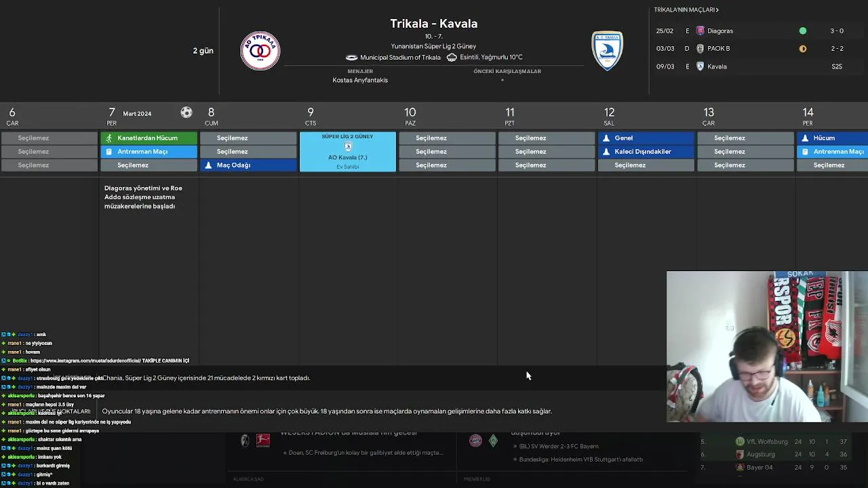Screen dimensions: 868x488
Task: Click Municipal Stadium of Trikala text
Action: (400, 58)
